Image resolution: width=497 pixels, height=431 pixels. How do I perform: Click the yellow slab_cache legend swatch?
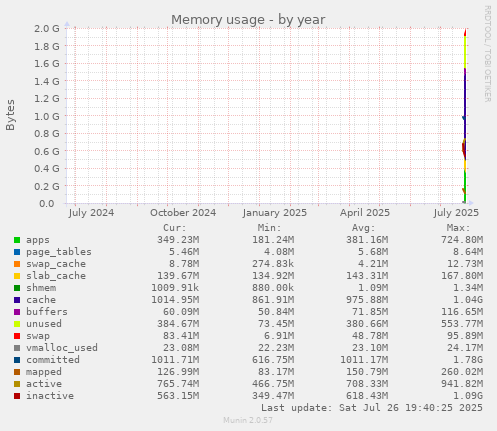pos(17,276)
